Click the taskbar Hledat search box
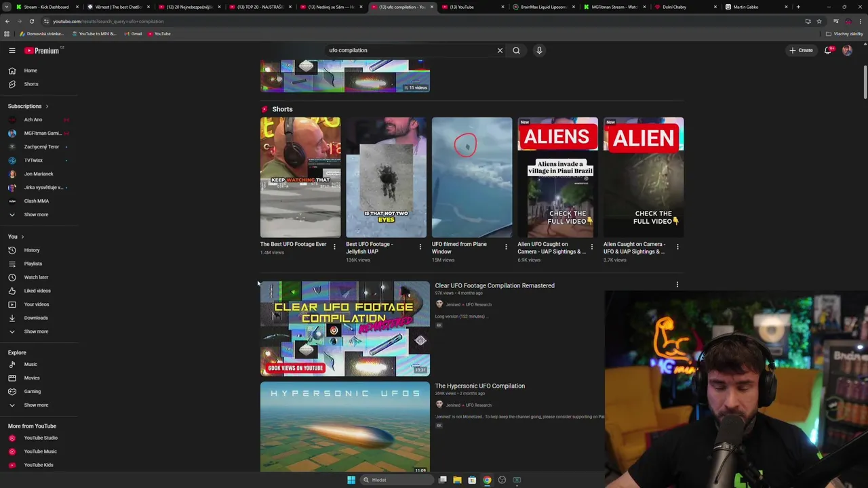Viewport: 868px width, 488px height. (395, 480)
